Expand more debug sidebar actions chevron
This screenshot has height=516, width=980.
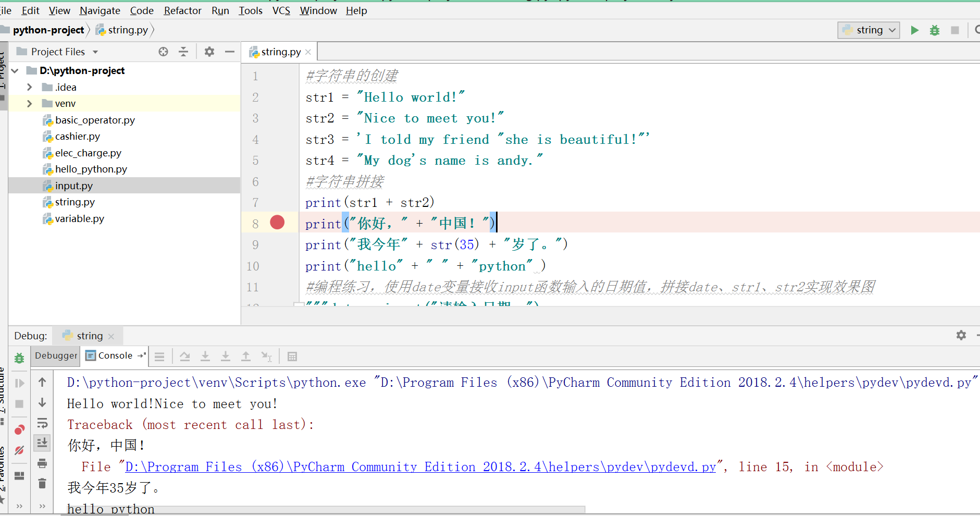19,506
